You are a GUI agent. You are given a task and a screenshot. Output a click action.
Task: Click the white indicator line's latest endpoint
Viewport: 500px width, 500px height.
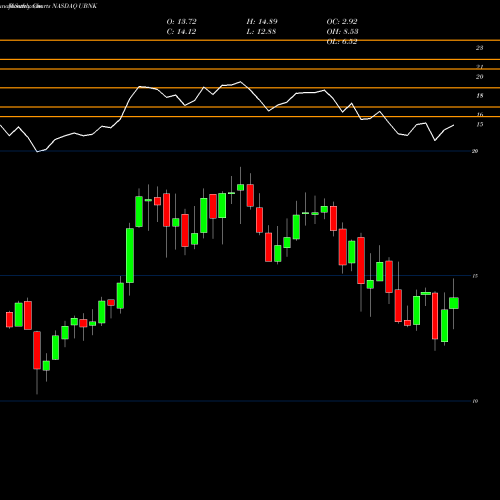pos(453,125)
